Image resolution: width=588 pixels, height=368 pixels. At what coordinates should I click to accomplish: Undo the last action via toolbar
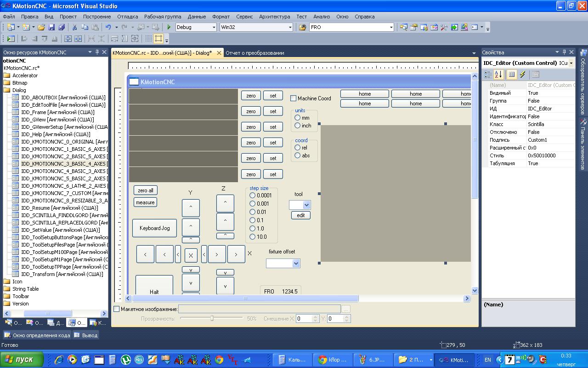(108, 27)
